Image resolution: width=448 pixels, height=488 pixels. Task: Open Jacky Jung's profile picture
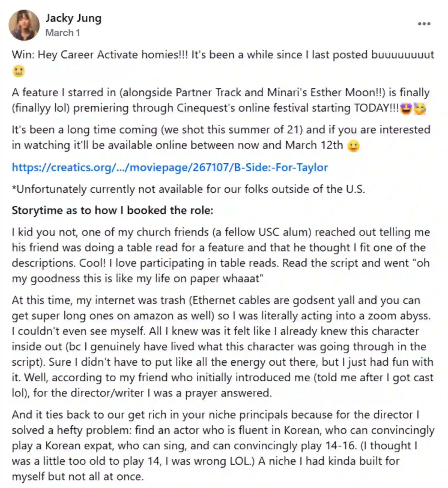(24, 25)
